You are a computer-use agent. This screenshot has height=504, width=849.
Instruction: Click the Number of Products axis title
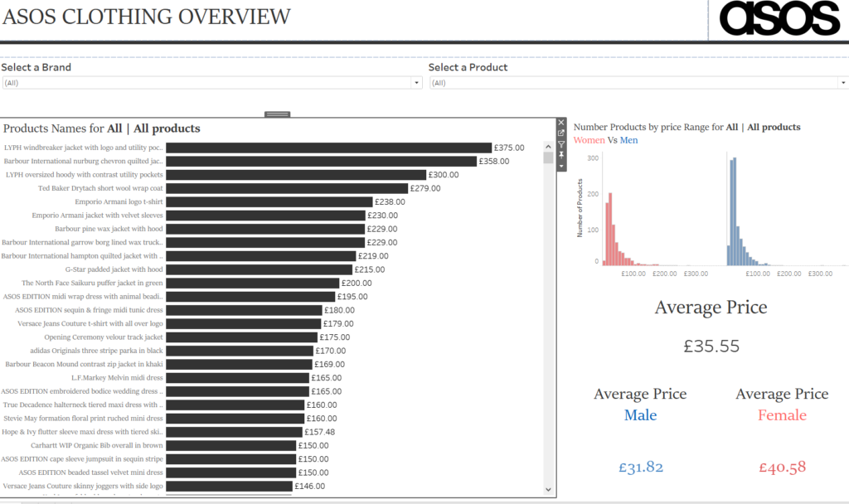click(580, 208)
